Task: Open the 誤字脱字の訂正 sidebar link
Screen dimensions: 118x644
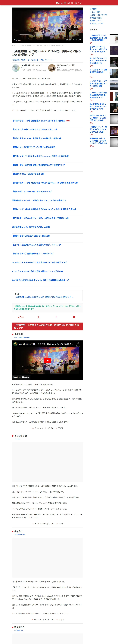Action: pos(96,18)
